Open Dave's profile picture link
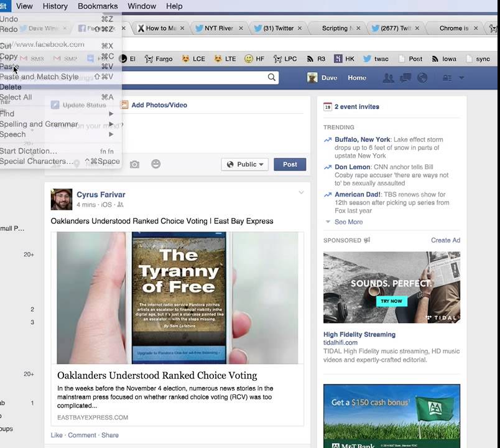500x448 pixels. click(312, 78)
